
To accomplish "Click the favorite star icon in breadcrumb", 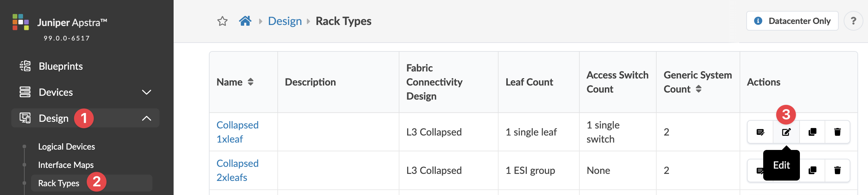I will [222, 21].
